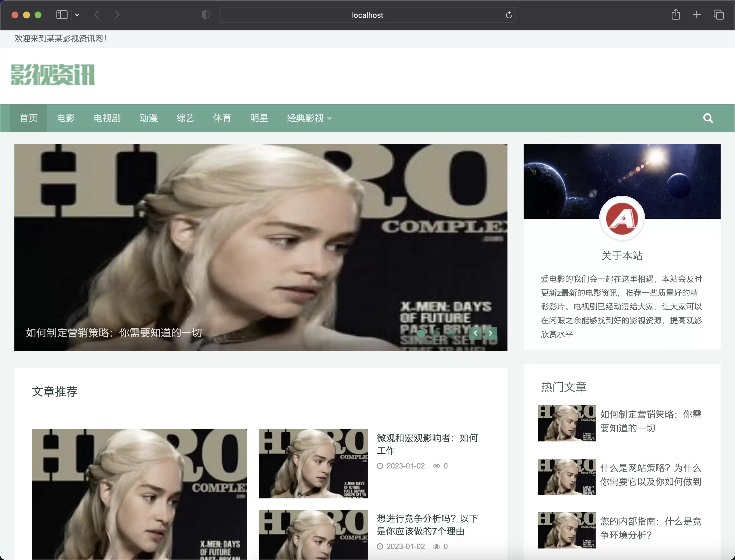Open hot article 如何制定营销策略：你需要知道的一切

click(x=651, y=421)
